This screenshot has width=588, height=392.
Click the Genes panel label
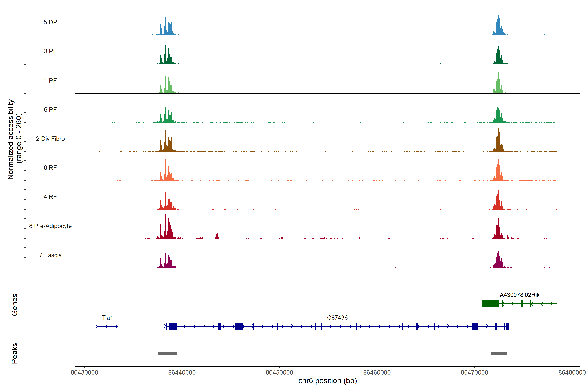pyautogui.click(x=15, y=305)
